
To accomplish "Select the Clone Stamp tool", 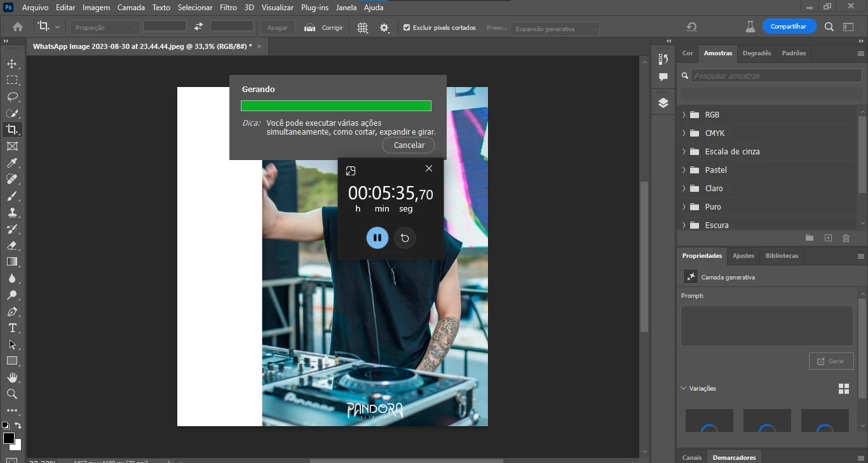I will click(11, 213).
